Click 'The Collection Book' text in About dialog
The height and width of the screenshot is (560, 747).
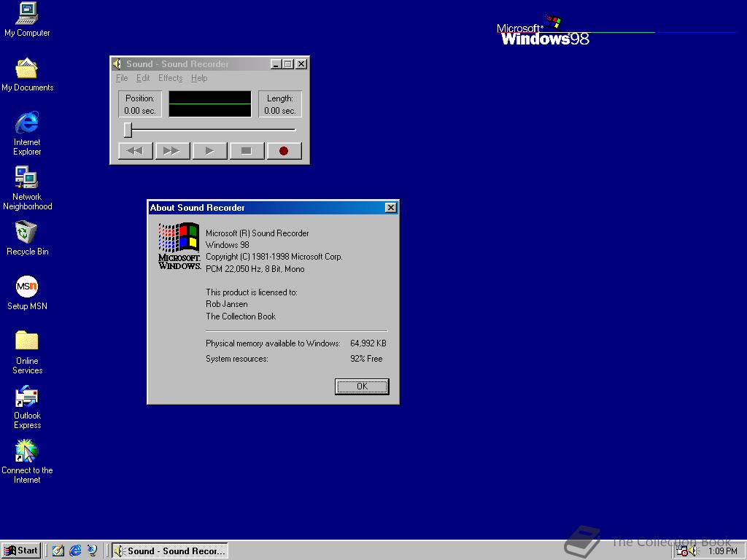click(241, 316)
